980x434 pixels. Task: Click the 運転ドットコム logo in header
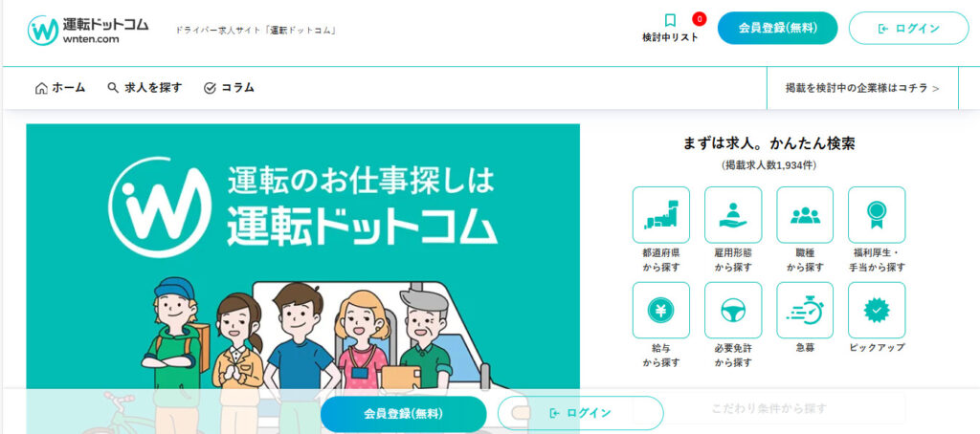88,30
